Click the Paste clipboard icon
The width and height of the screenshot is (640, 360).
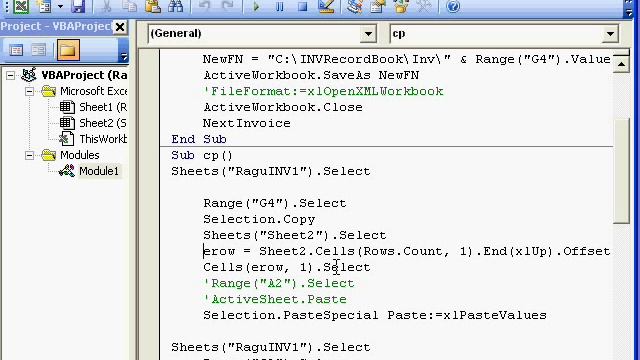coord(153,7)
